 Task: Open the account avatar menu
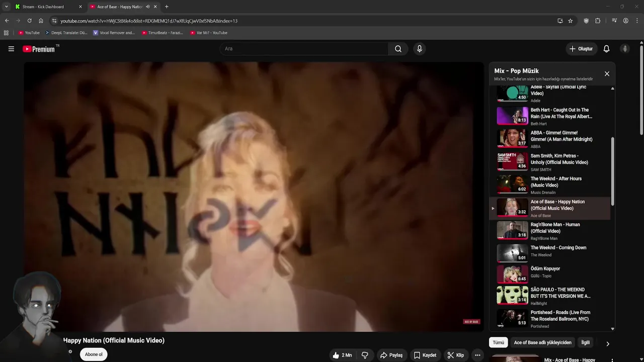[625, 49]
